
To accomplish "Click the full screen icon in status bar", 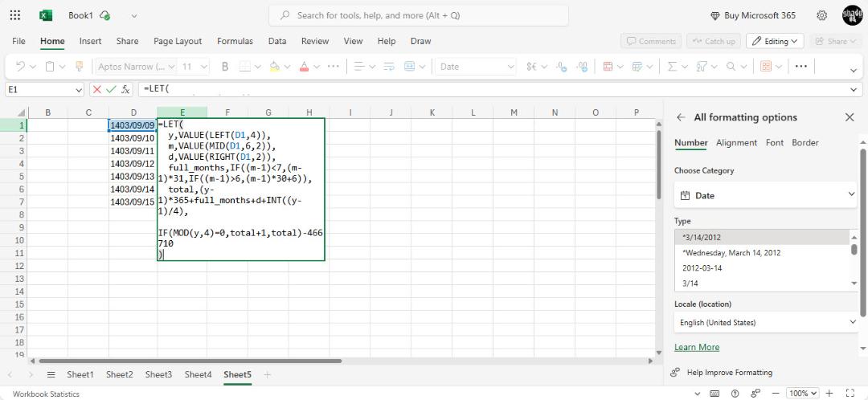I will pyautogui.click(x=851, y=394).
